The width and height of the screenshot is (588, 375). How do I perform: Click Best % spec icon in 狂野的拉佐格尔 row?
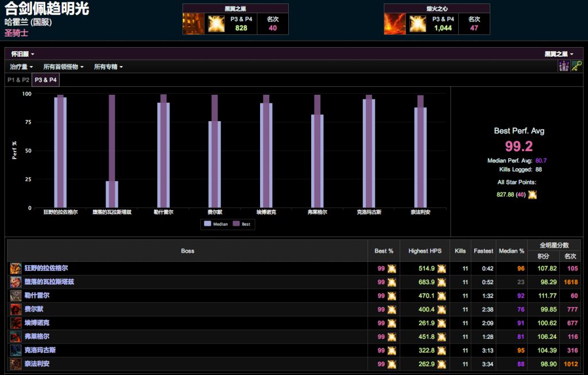click(x=392, y=269)
